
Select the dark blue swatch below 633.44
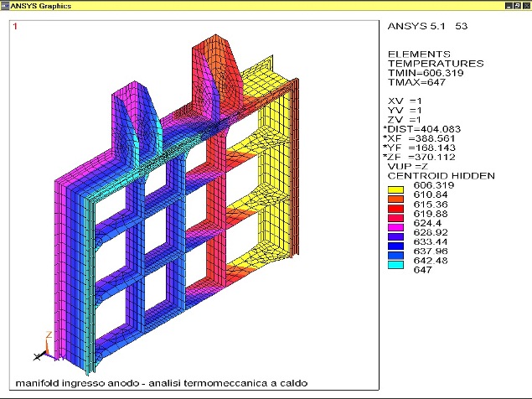395,246
